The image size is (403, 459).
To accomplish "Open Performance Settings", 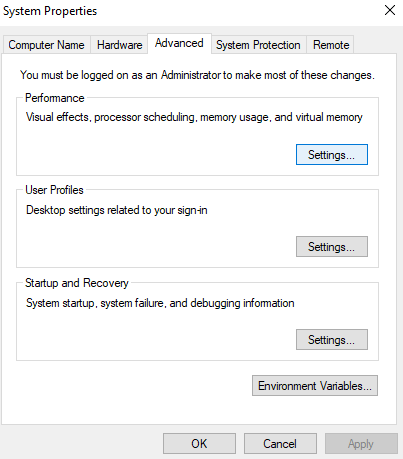I will [x=332, y=155].
